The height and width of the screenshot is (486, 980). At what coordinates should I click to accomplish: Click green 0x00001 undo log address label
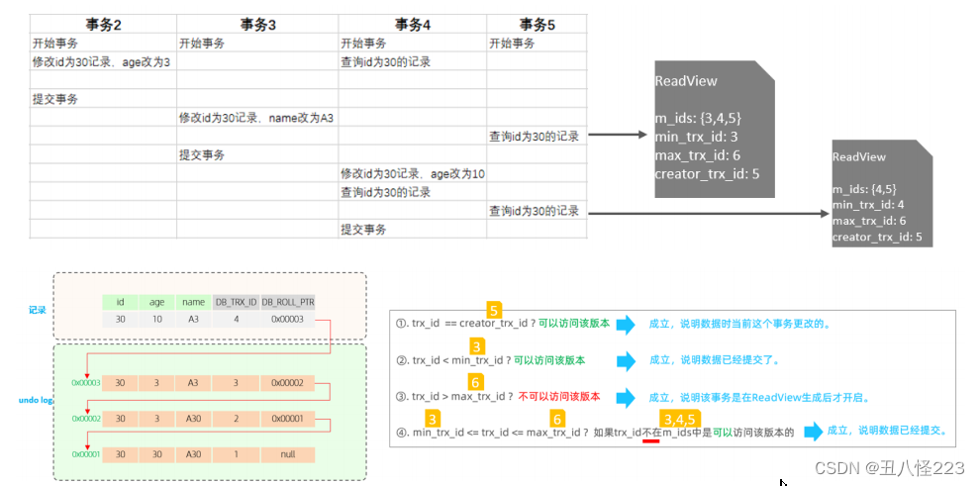(x=85, y=454)
